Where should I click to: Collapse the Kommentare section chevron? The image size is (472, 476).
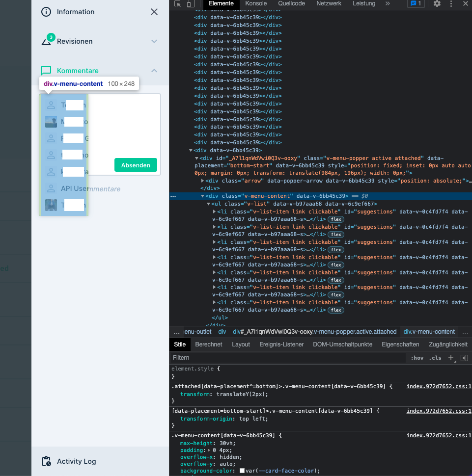[154, 71]
